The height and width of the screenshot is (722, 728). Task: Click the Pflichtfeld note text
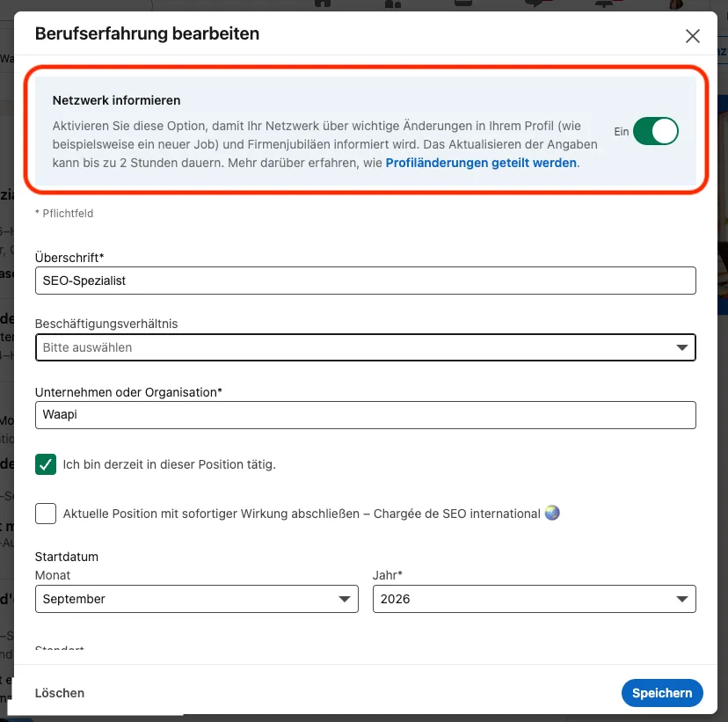(64, 213)
